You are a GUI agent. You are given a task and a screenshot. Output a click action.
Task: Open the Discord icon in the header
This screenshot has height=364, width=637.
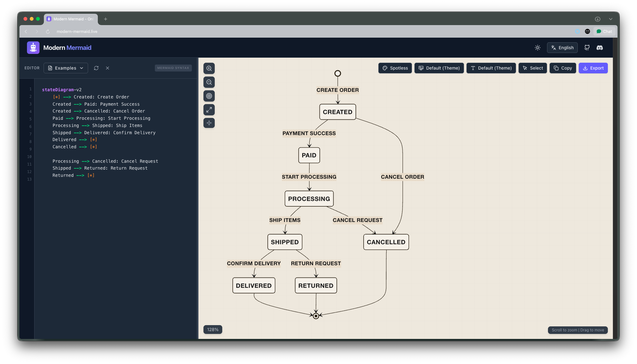click(600, 48)
